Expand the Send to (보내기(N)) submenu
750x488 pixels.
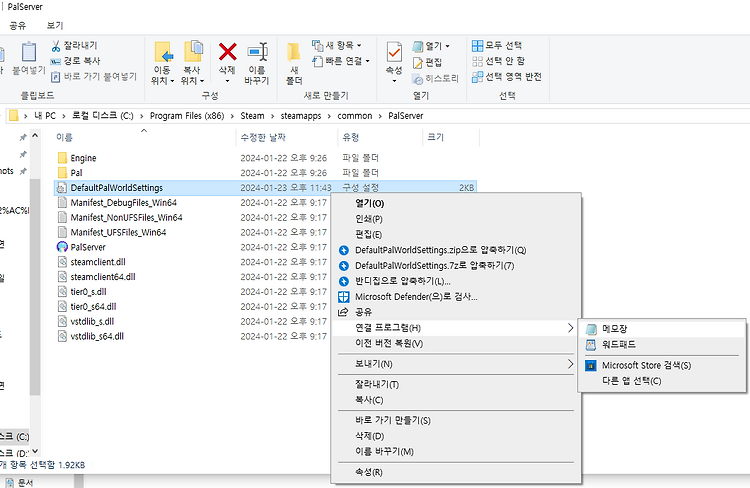pos(456,364)
